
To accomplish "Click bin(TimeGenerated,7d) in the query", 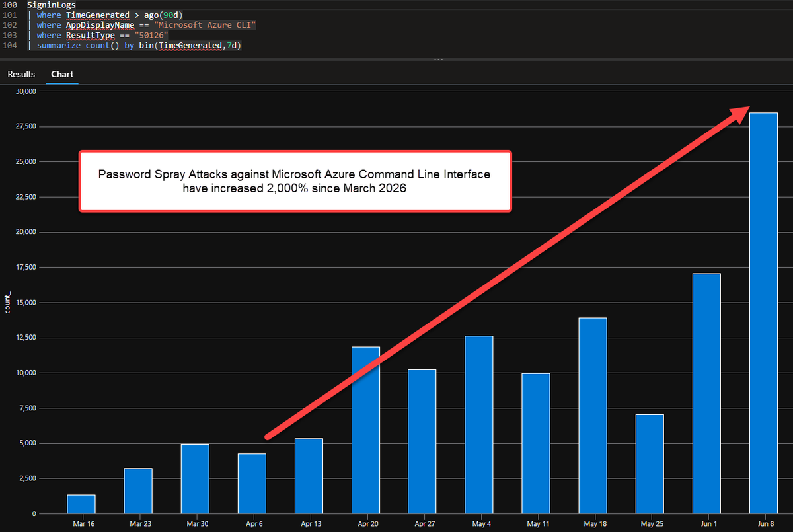I will point(190,46).
